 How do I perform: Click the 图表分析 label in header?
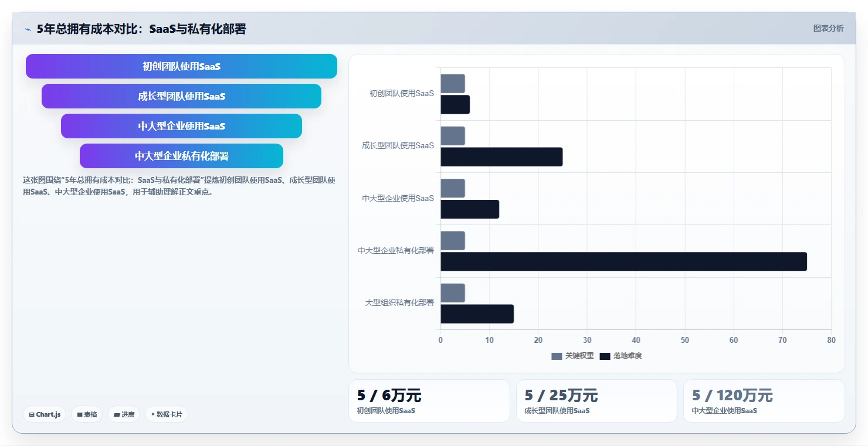[x=828, y=28]
